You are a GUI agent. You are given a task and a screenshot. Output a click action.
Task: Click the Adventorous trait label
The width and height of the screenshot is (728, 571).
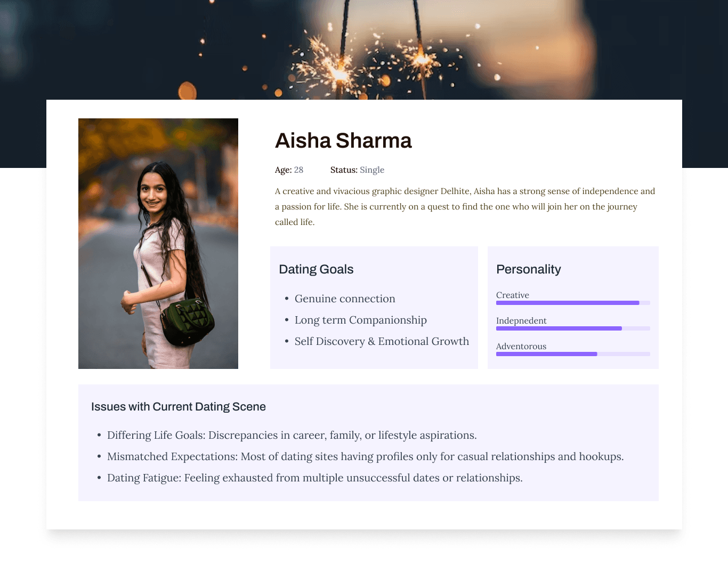[x=521, y=346]
